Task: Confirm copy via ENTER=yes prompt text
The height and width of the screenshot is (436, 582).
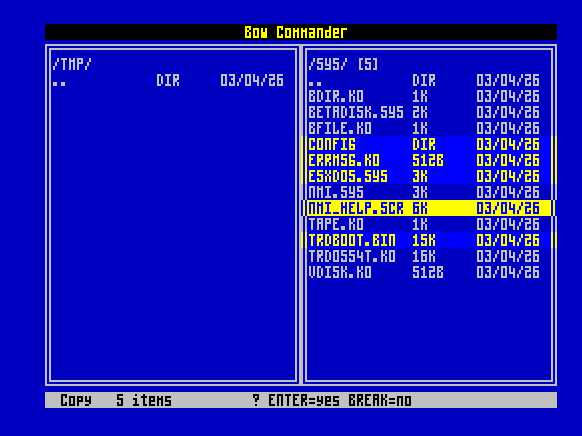Action: [x=304, y=400]
